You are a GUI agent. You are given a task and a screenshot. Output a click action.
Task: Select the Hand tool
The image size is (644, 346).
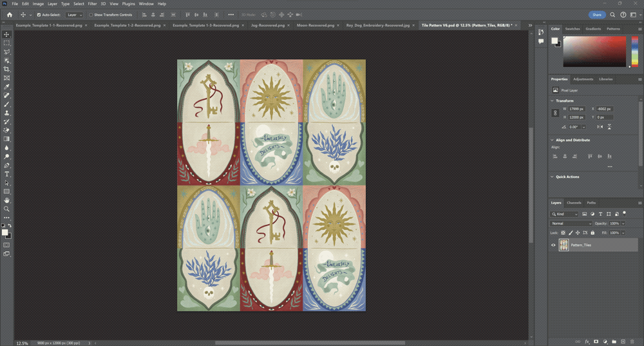pyautogui.click(x=6, y=200)
